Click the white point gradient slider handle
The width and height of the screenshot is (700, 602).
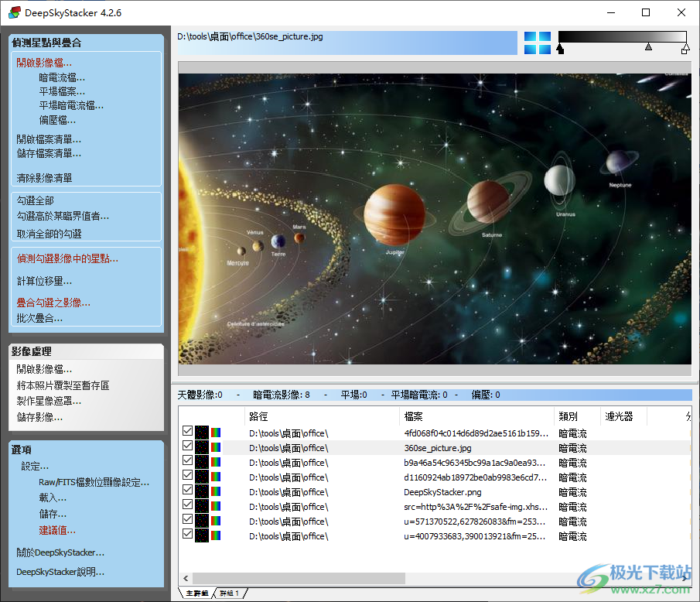coord(685,49)
